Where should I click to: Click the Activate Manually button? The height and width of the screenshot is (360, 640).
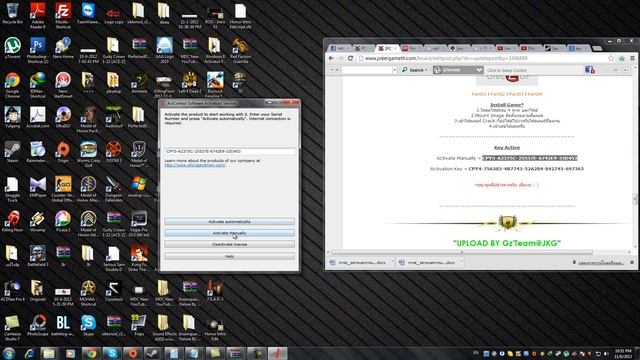pyautogui.click(x=229, y=233)
